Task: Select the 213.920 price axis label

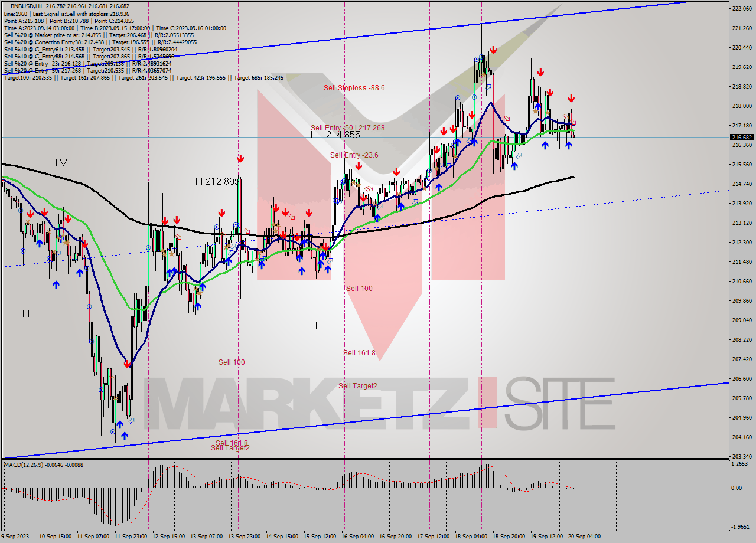Action: point(741,203)
